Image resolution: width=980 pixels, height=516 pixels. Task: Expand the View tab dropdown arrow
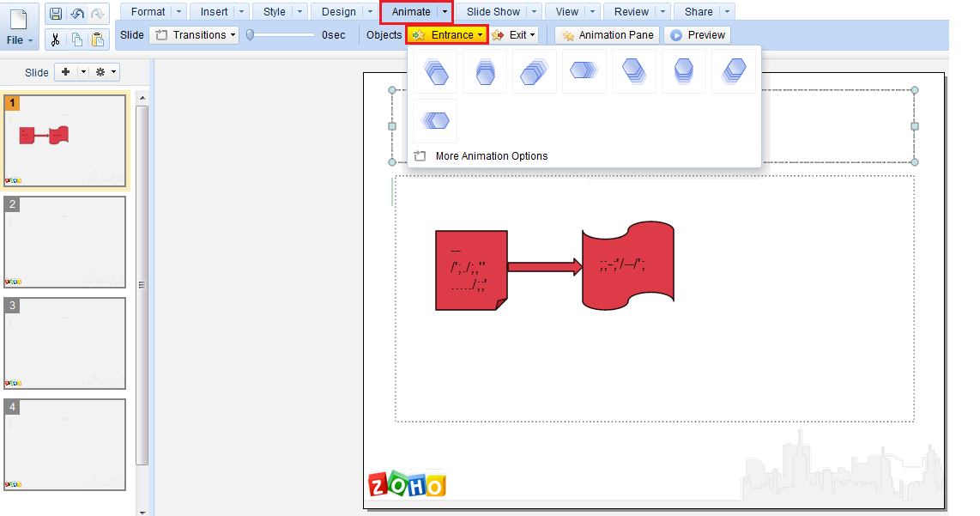tap(592, 12)
